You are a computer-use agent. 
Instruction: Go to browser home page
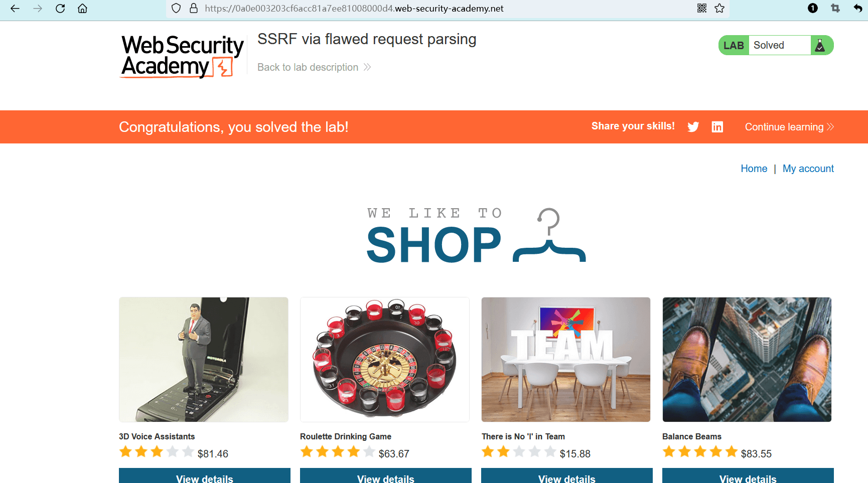coord(83,9)
